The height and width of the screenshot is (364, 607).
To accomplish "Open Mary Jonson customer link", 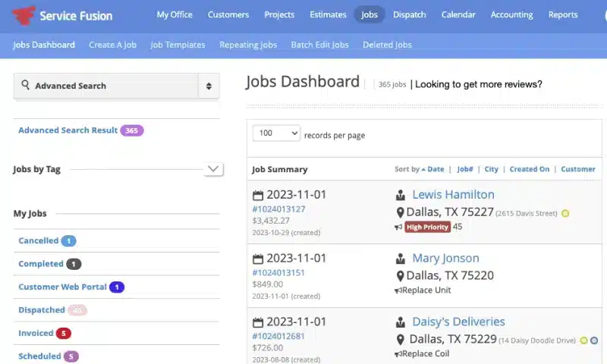I will [445, 259].
